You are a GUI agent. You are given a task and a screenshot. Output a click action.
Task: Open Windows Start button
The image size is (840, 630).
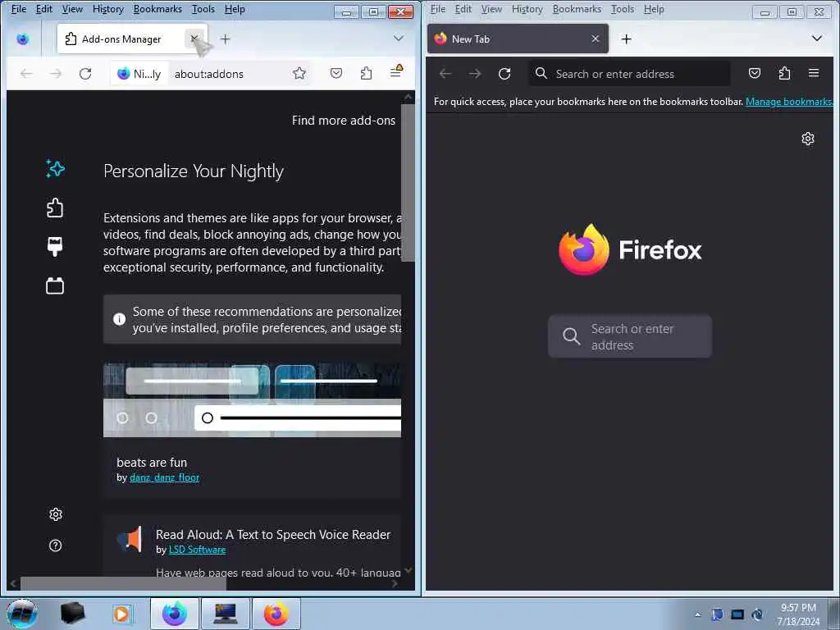click(x=22, y=614)
